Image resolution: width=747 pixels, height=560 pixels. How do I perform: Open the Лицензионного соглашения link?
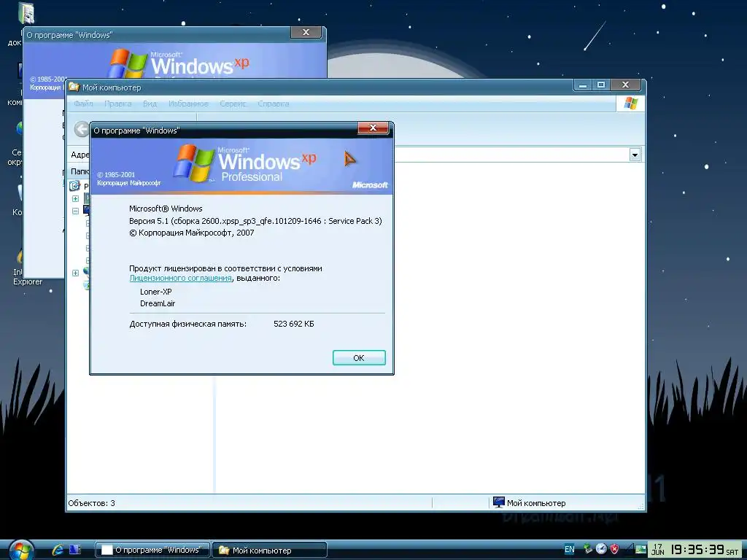click(181, 278)
